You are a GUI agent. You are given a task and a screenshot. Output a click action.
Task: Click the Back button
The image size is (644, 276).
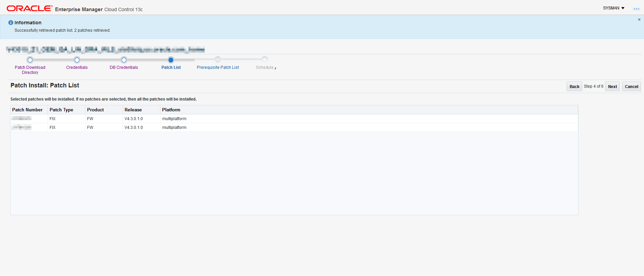pos(574,86)
